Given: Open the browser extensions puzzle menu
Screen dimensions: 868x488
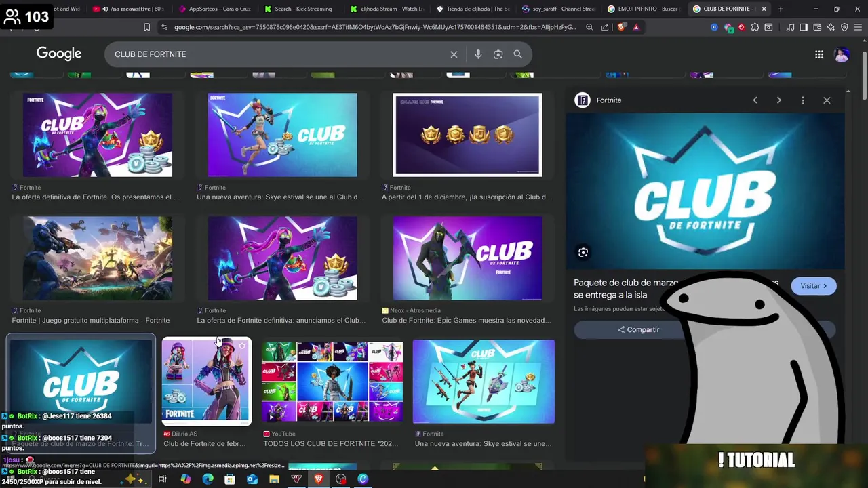Looking at the screenshot, I should coord(755,27).
